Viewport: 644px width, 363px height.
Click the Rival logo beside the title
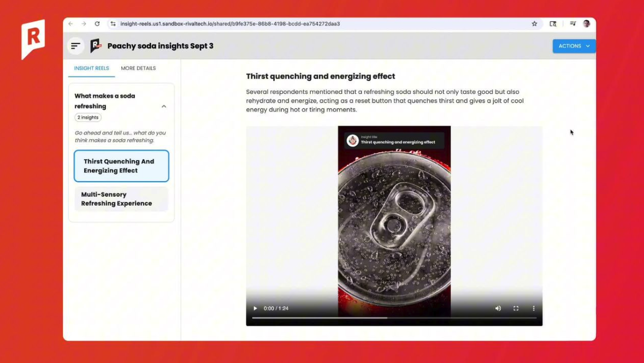point(96,46)
